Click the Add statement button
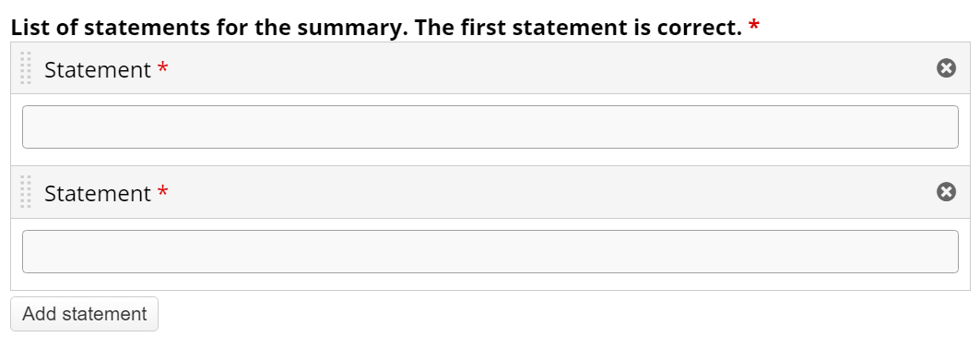The height and width of the screenshot is (337, 980). pyautogui.click(x=85, y=314)
